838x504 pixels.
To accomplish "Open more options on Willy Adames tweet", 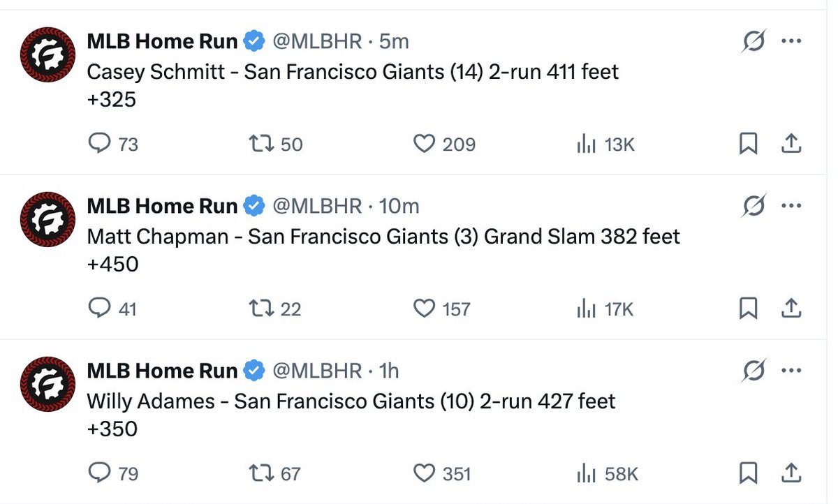I will tap(791, 371).
